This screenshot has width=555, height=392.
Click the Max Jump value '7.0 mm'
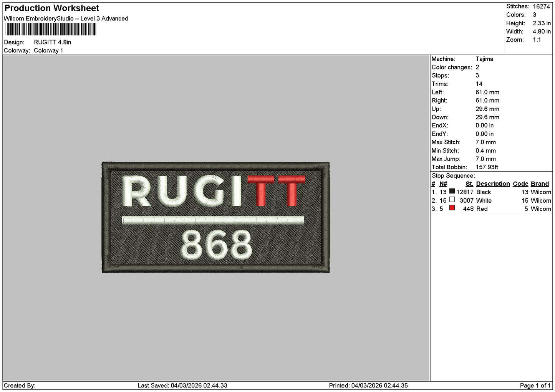coord(485,159)
